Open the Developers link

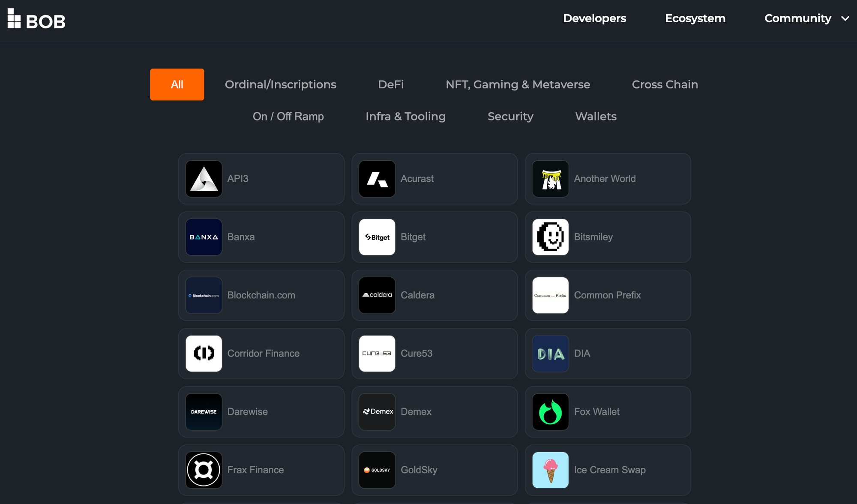tap(594, 18)
